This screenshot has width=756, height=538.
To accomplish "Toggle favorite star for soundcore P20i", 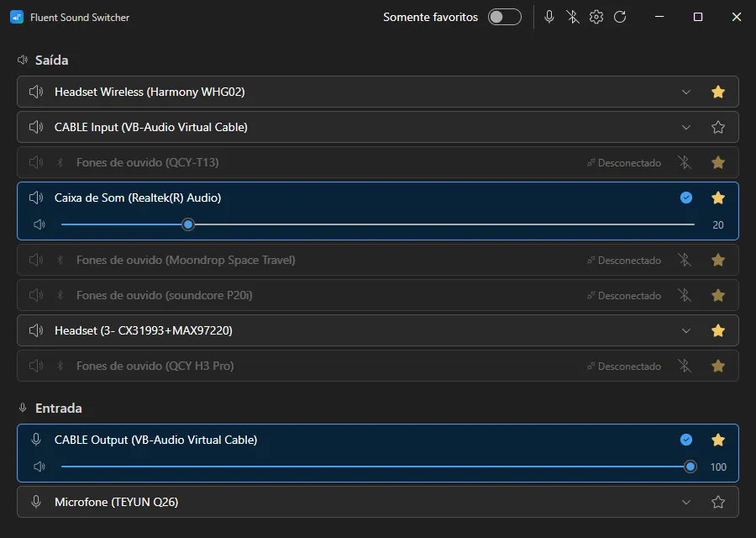I will pyautogui.click(x=718, y=295).
